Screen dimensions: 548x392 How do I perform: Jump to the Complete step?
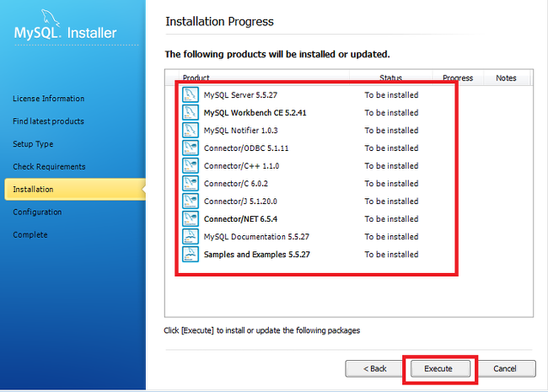(30, 235)
